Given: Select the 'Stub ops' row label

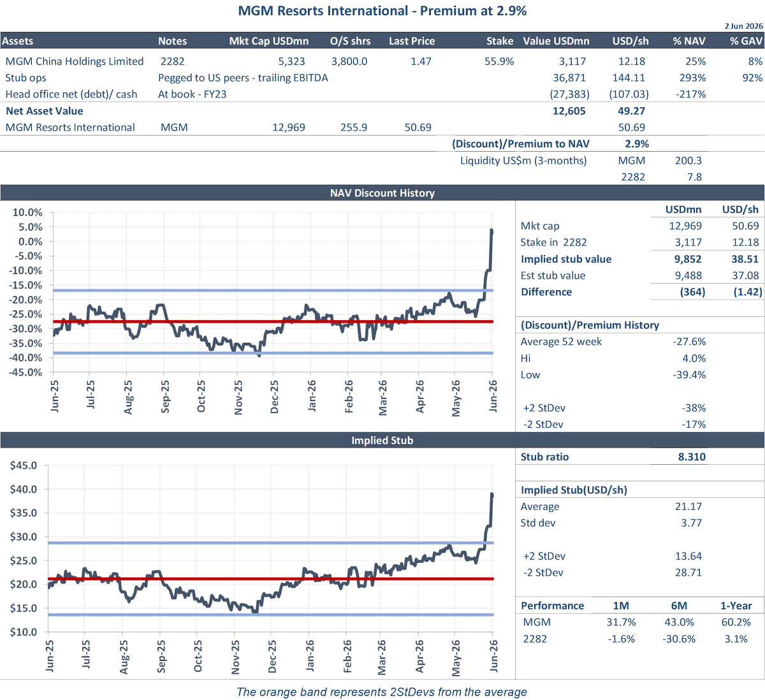Looking at the screenshot, I should coord(25,78).
